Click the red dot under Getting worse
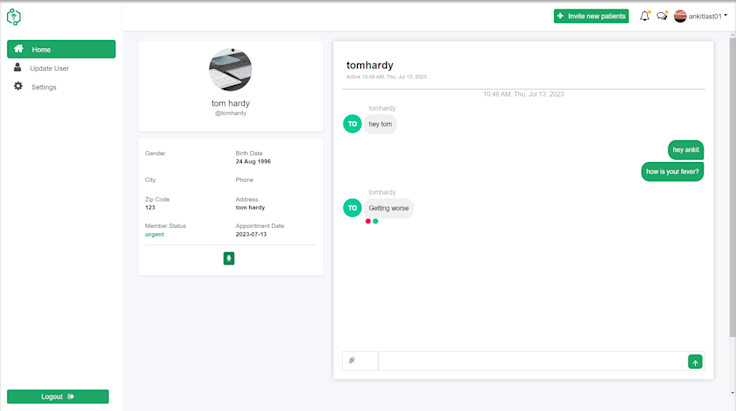The width and height of the screenshot is (736, 411). [x=368, y=221]
